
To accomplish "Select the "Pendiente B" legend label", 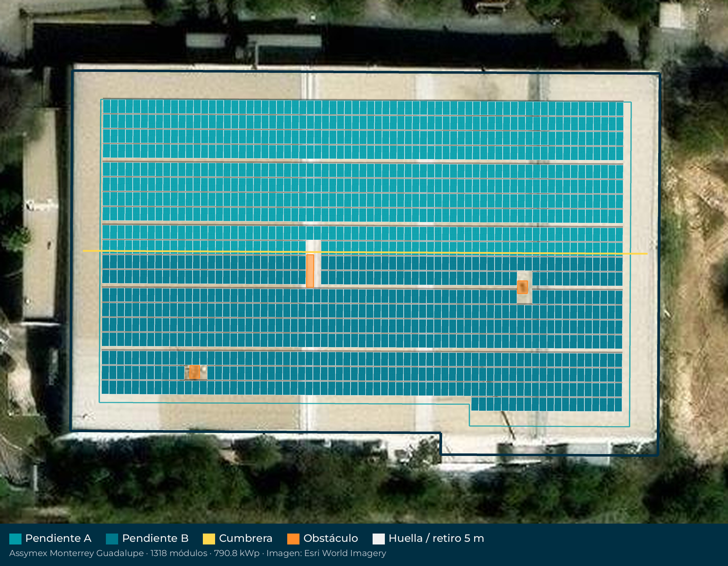I will tap(155, 538).
